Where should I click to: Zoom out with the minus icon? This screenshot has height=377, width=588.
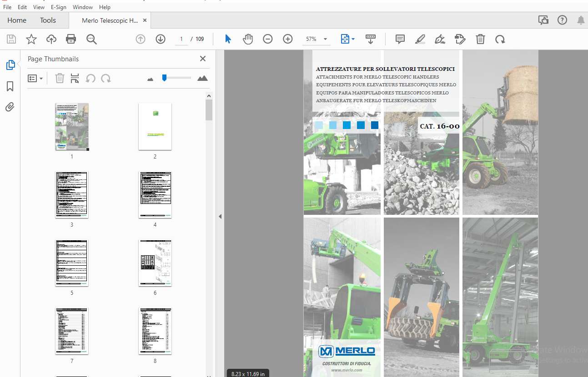point(268,39)
